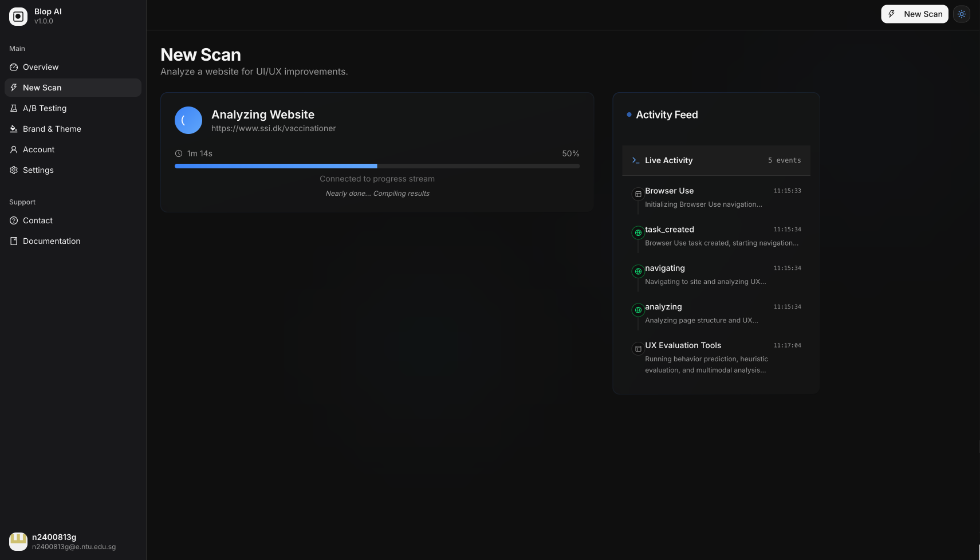This screenshot has height=560, width=980.
Task: Click the Browser Use event icon
Action: (638, 194)
